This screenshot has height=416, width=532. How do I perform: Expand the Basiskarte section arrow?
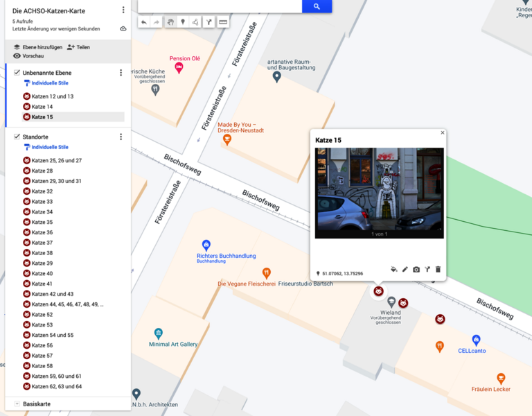point(17,404)
